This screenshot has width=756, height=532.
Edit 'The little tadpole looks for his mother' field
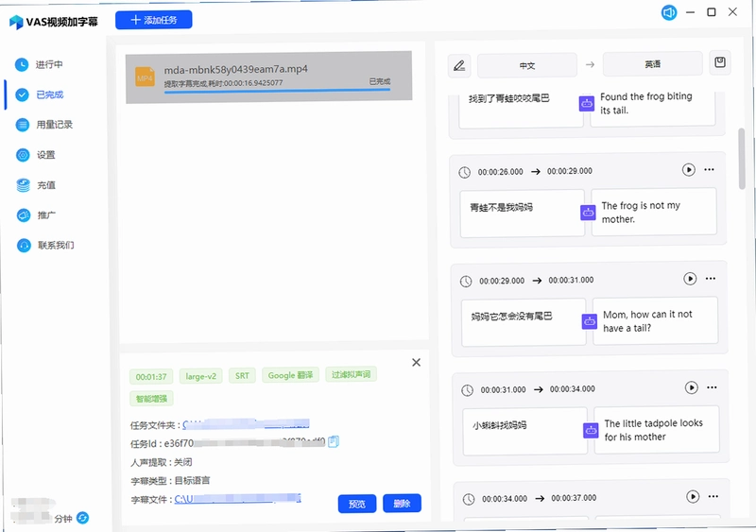coord(657,430)
